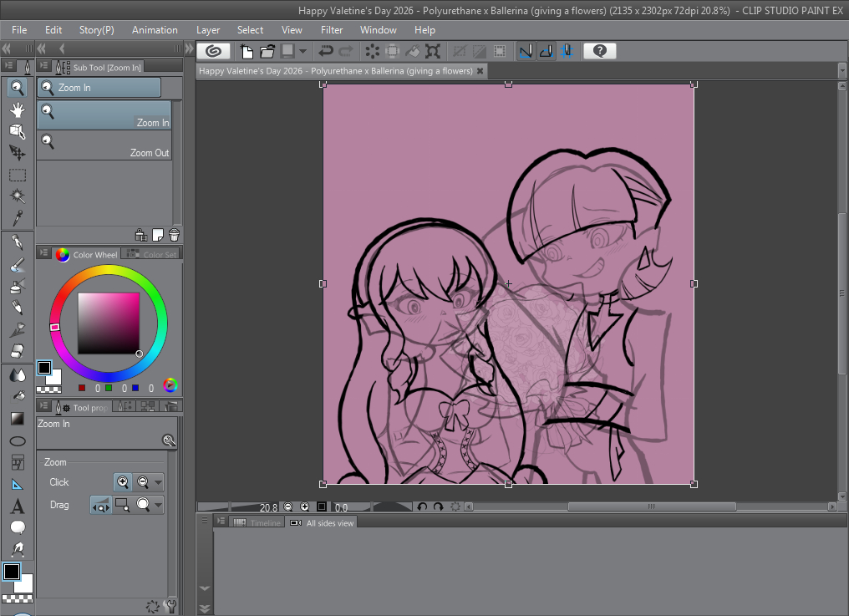Viewport: 849px width, 616px height.
Task: Pick the Text tool
Action: pyautogui.click(x=17, y=507)
